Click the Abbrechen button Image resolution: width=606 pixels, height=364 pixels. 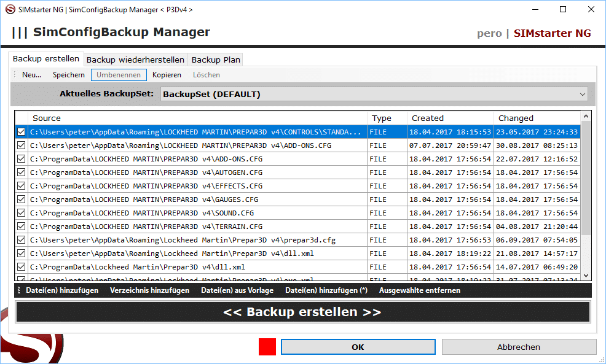(518, 347)
